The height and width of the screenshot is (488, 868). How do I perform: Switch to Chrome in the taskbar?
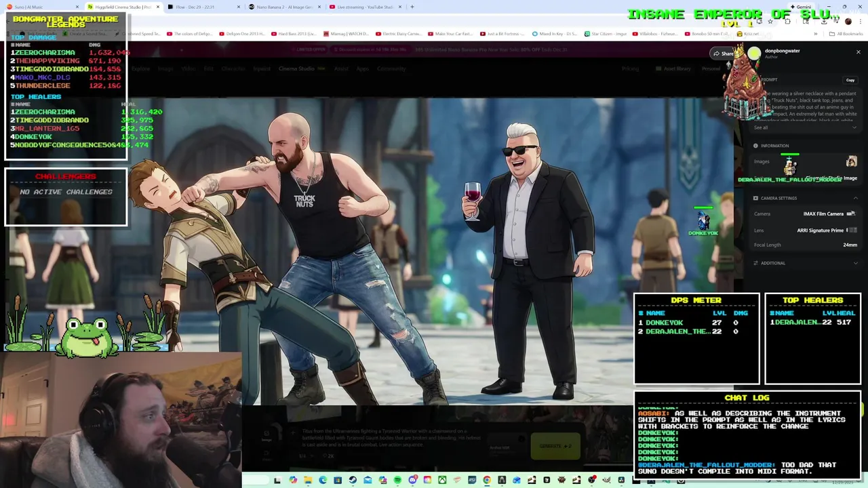point(487,480)
